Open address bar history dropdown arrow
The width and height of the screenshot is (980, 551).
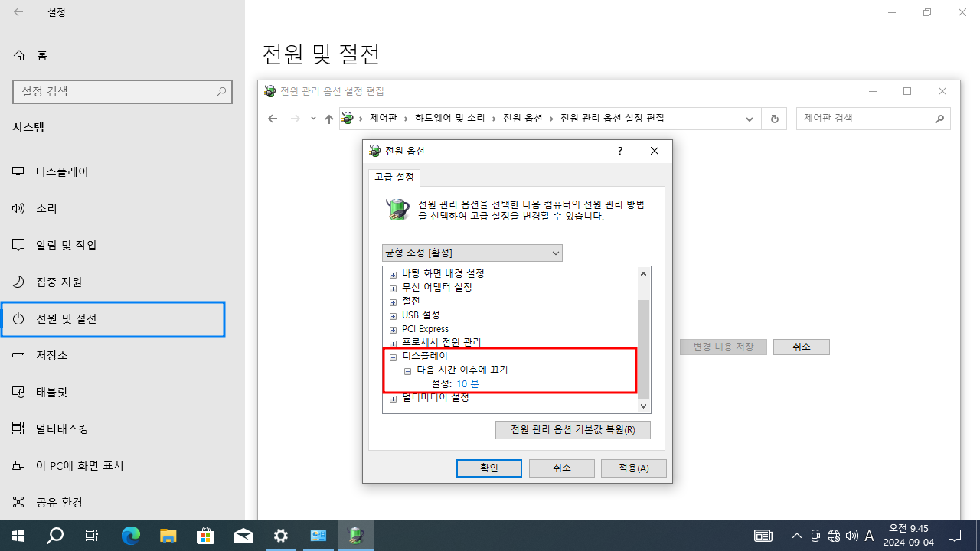point(750,119)
